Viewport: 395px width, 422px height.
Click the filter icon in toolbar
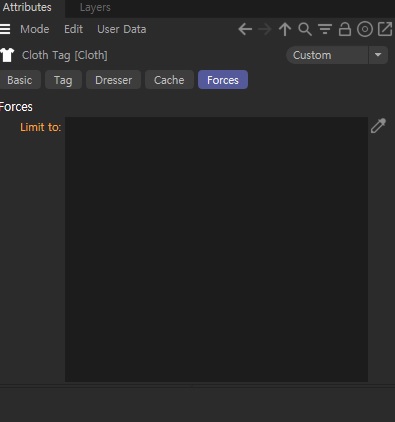coord(325,29)
